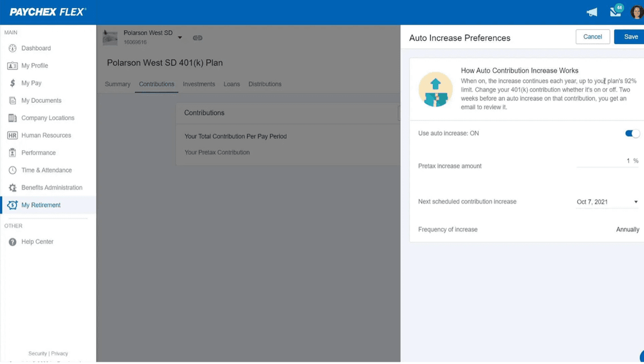Screen dimensions: 644x364
Task: Switch to the Investments tab
Action: pos(199,84)
